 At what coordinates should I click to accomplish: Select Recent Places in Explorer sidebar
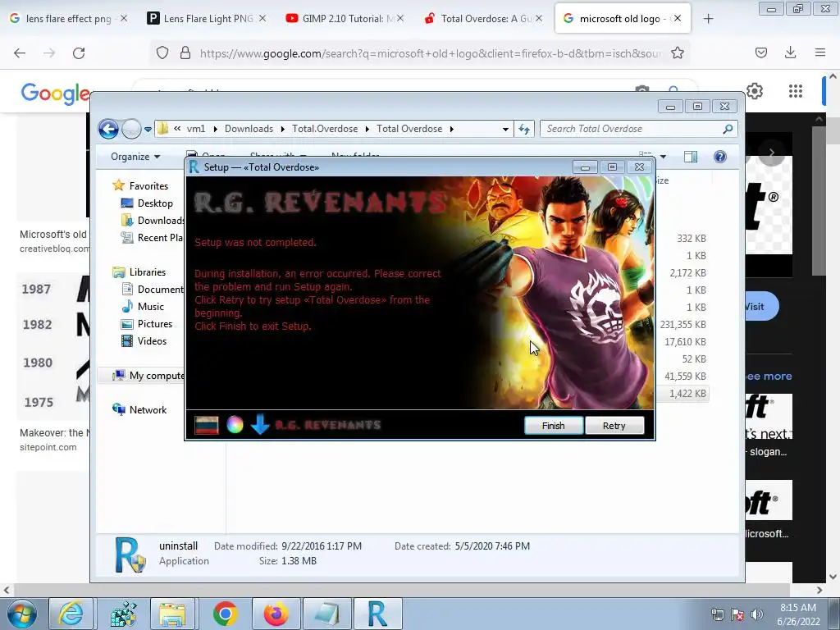coord(152,237)
